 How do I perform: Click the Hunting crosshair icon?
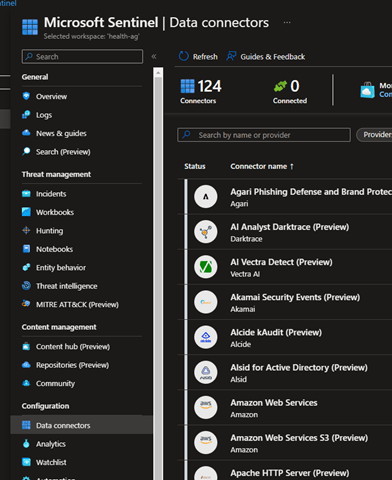(x=26, y=230)
